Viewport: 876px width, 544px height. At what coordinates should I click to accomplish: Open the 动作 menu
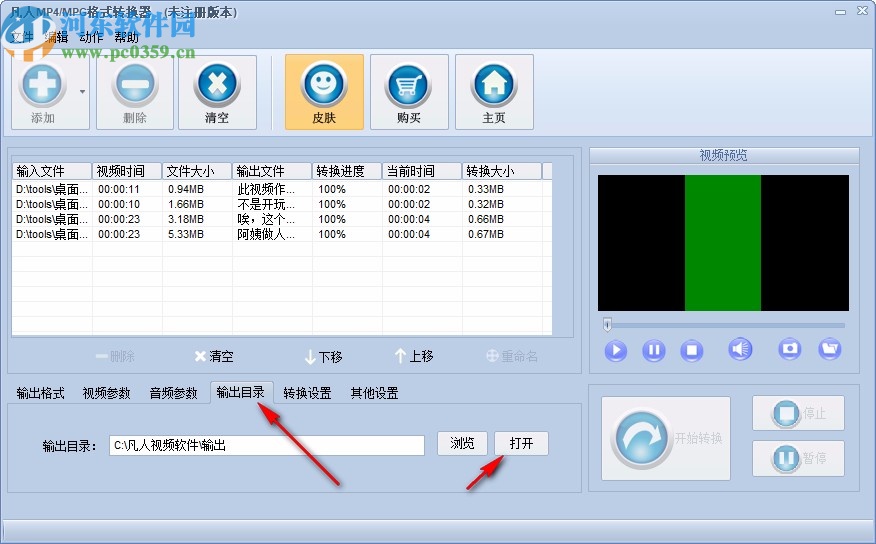click(x=91, y=37)
